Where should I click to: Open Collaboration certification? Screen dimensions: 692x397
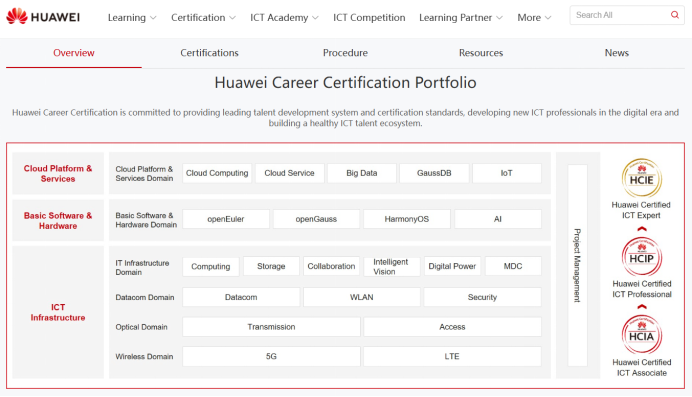(x=331, y=266)
